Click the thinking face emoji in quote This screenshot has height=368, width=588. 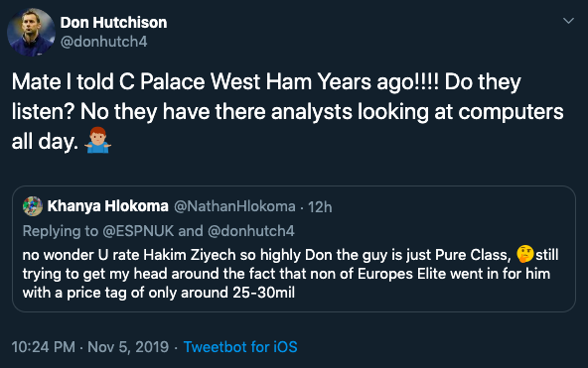(525, 254)
